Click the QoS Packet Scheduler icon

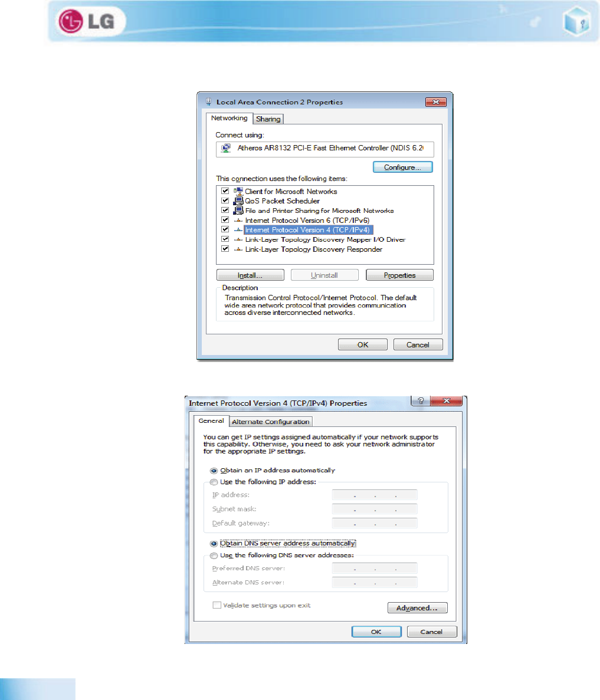[x=238, y=201]
